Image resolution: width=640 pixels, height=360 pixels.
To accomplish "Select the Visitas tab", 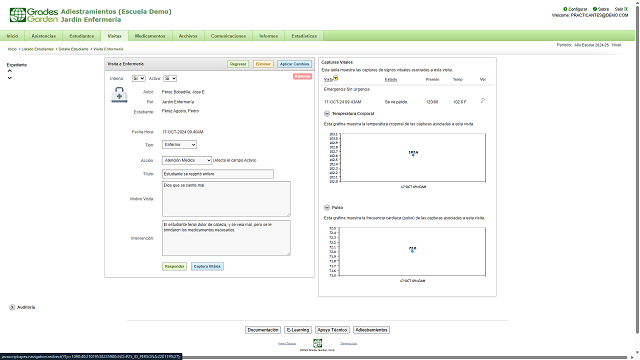I will 114,36.
